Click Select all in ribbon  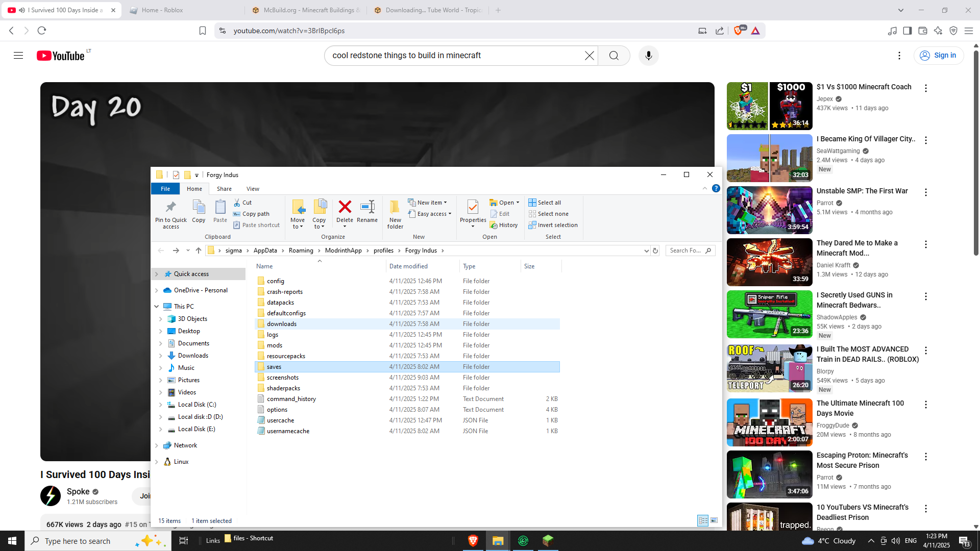pyautogui.click(x=545, y=203)
